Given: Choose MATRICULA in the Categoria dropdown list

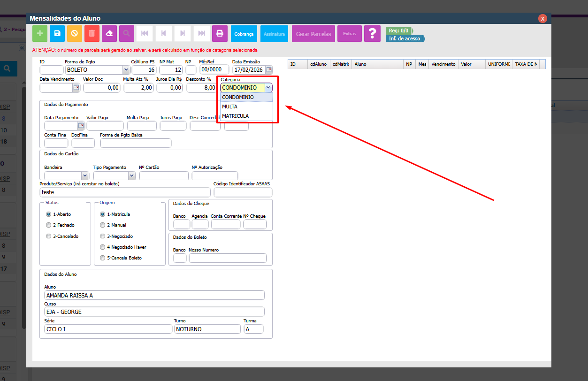Looking at the screenshot, I should pyautogui.click(x=236, y=116).
